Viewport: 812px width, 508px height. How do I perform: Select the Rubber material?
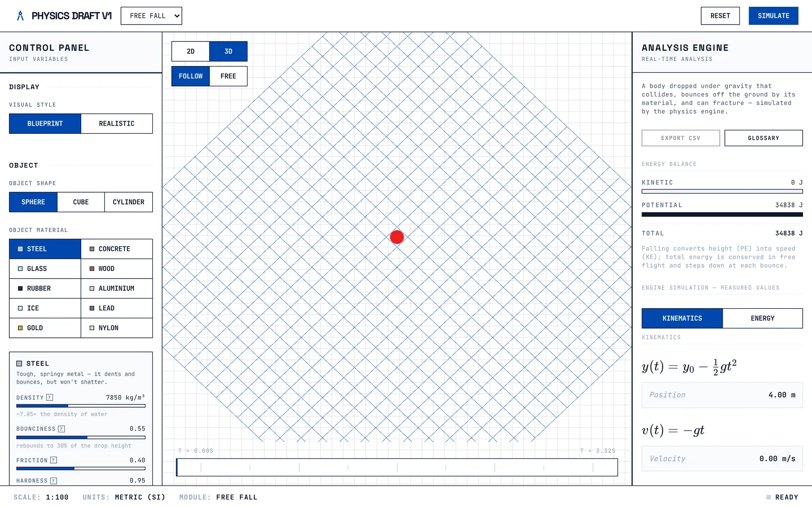[45, 288]
